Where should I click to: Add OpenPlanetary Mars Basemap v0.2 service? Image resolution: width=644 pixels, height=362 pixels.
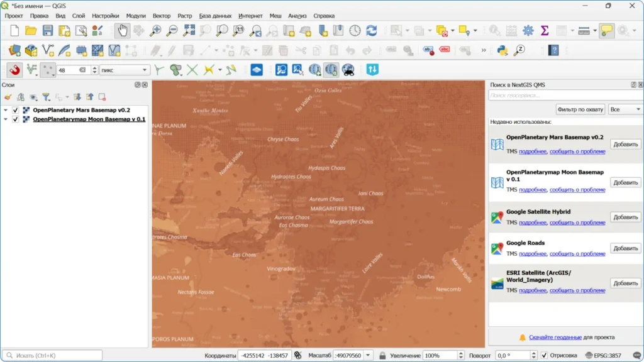click(626, 145)
